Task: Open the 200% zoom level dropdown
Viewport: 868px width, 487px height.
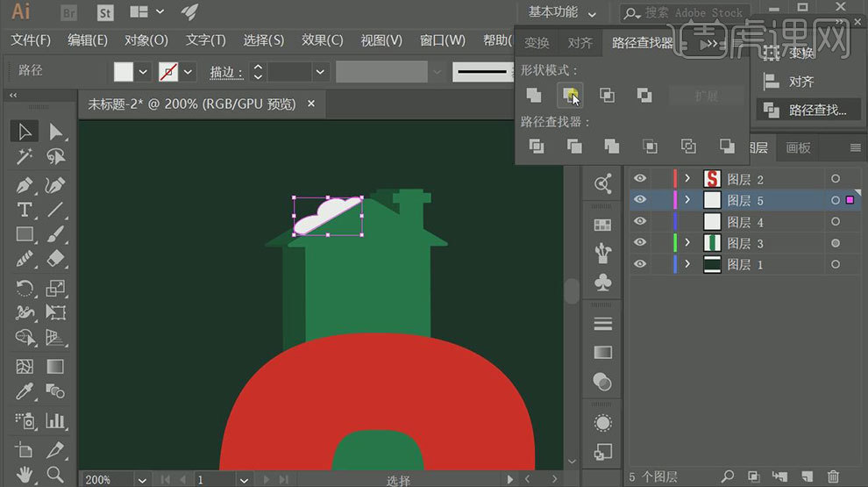Action: (141, 480)
